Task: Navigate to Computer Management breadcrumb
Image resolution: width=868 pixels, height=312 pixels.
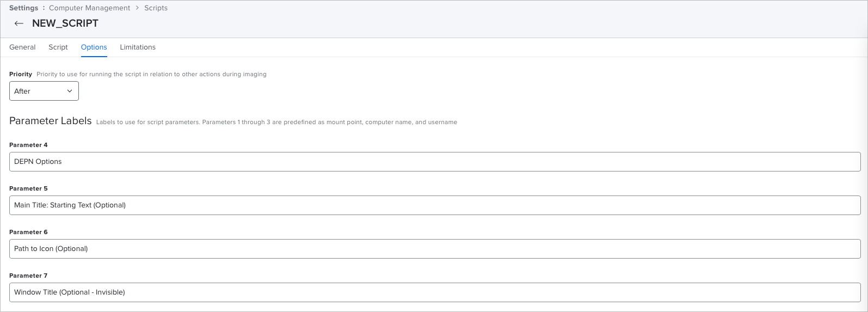Action: (x=89, y=8)
